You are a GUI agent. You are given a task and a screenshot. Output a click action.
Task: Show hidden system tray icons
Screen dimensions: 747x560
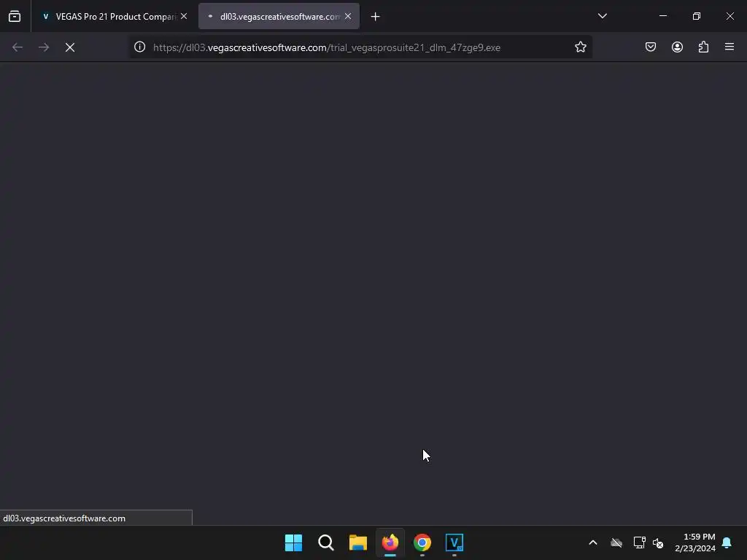pos(593,542)
